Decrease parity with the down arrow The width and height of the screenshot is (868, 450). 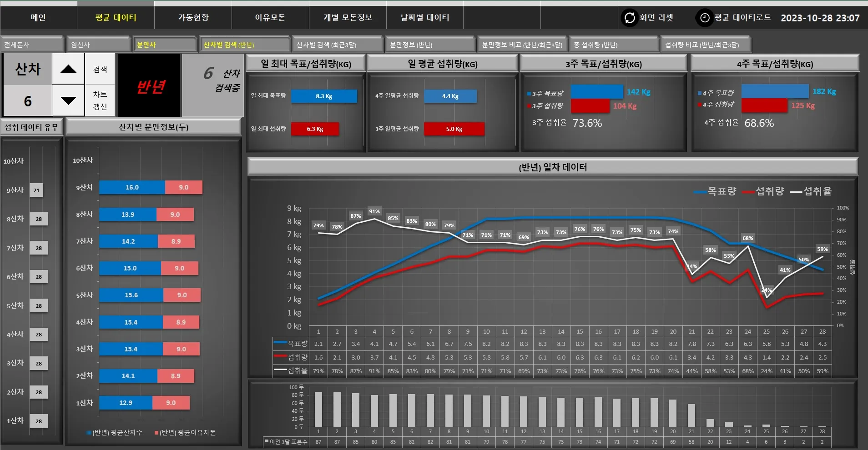[x=68, y=100]
